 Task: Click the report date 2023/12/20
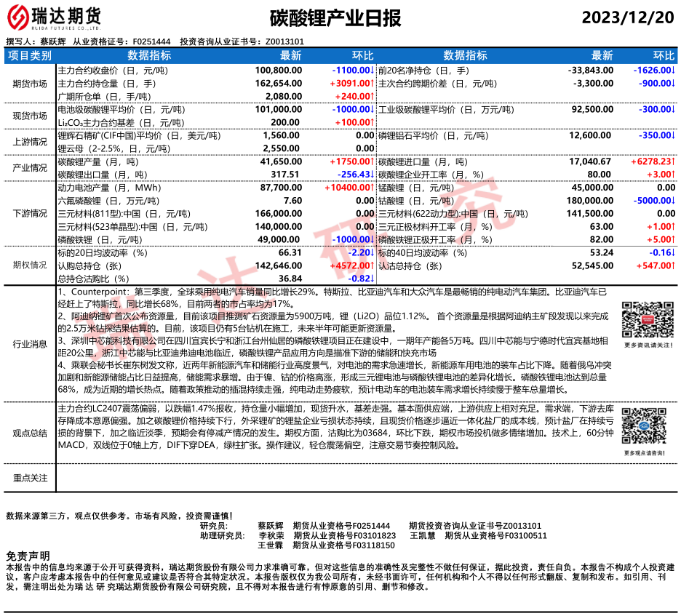point(629,16)
